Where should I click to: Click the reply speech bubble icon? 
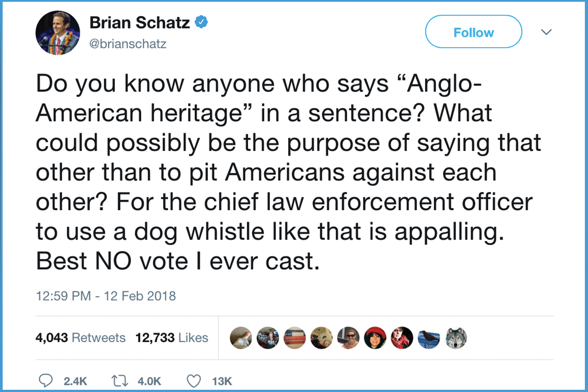coord(46,380)
